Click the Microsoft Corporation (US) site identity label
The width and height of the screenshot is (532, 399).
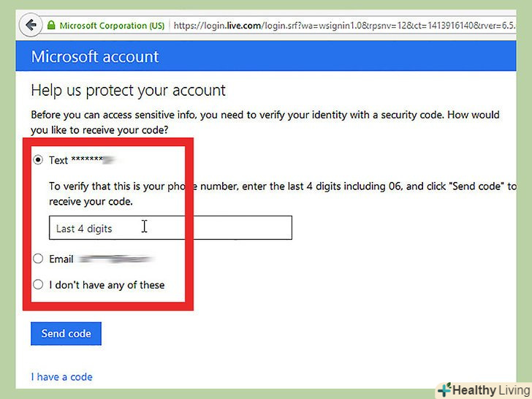coord(112,26)
